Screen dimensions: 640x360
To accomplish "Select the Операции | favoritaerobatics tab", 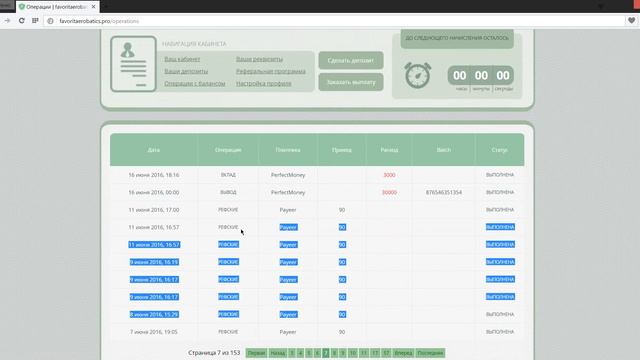I will (57, 7).
